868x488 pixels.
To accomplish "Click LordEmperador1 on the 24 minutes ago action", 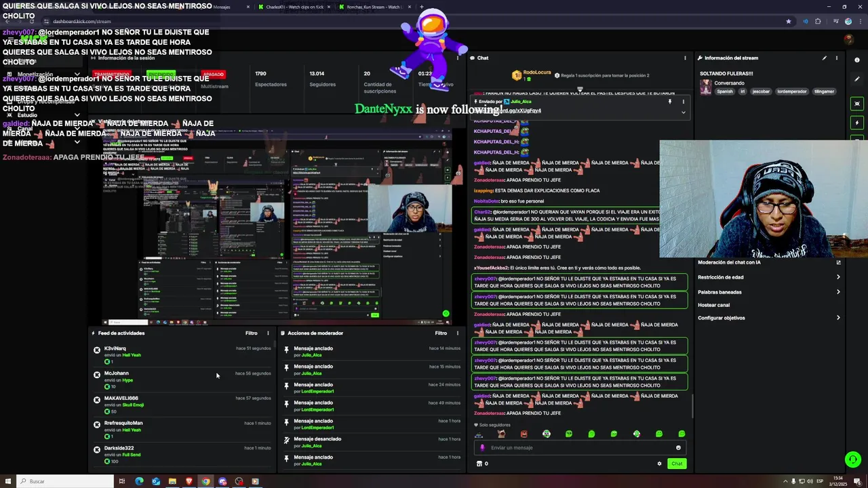I will tap(317, 392).
